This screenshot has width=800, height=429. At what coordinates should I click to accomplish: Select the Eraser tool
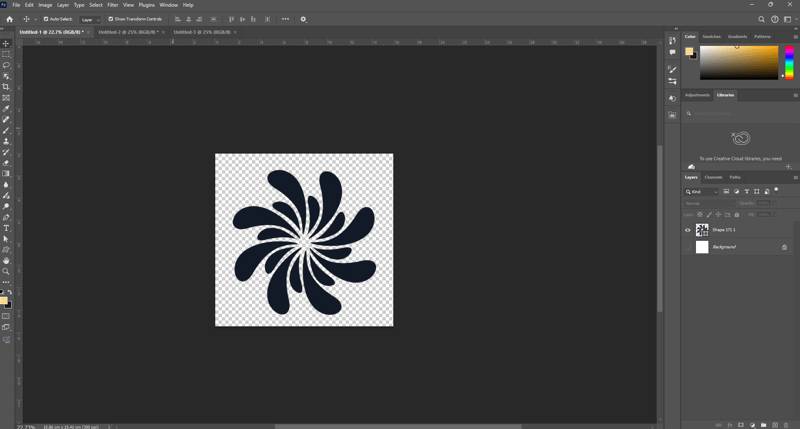[6, 163]
